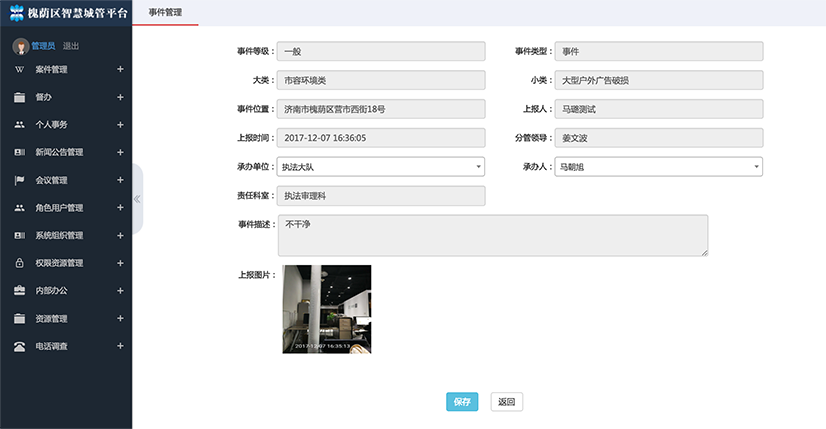Expand 新闻公告管理 with its plus sign
Screen dimensions: 826x429
point(120,152)
